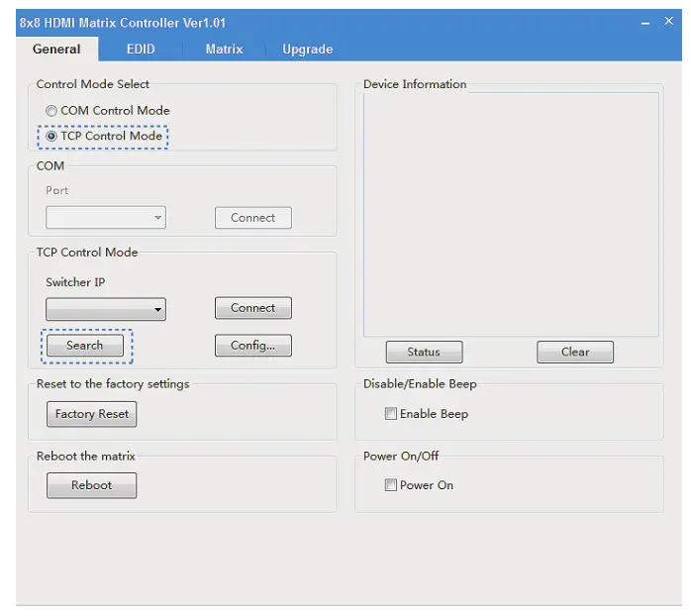Viewport: 691px width, 616px height.
Task: Click Connect next to the COM Port
Action: pos(252,218)
